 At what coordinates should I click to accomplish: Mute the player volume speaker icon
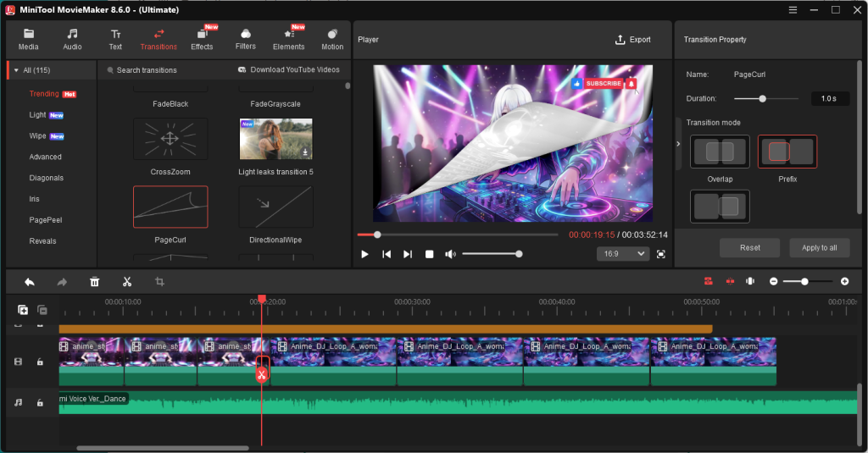click(450, 254)
